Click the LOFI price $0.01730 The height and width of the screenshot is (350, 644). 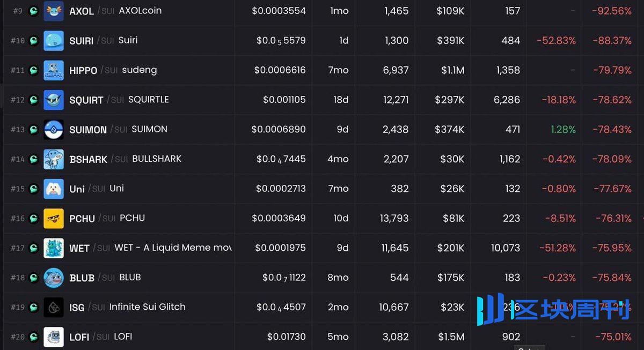(286, 337)
